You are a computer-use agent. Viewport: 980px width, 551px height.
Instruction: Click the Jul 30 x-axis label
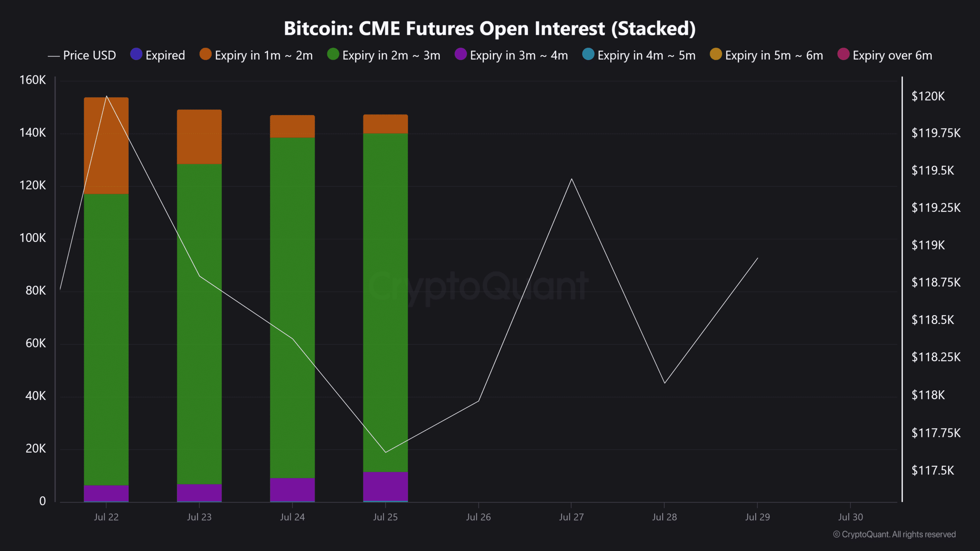851,517
